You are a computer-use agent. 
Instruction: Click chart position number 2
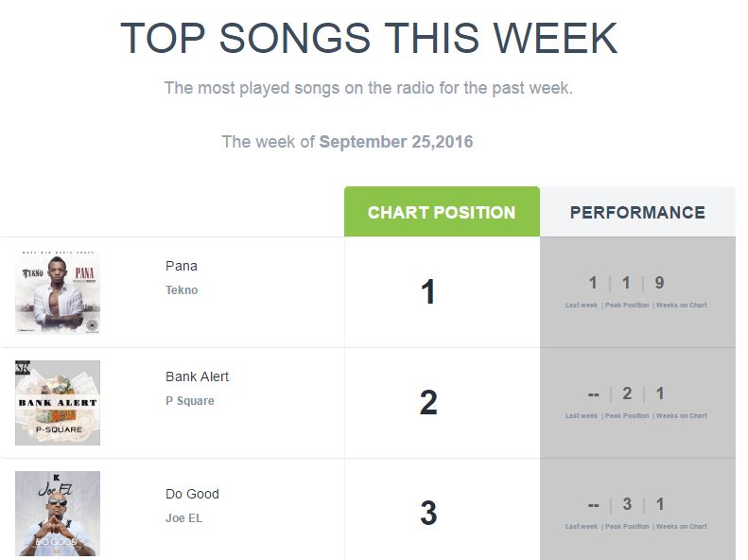(x=428, y=403)
